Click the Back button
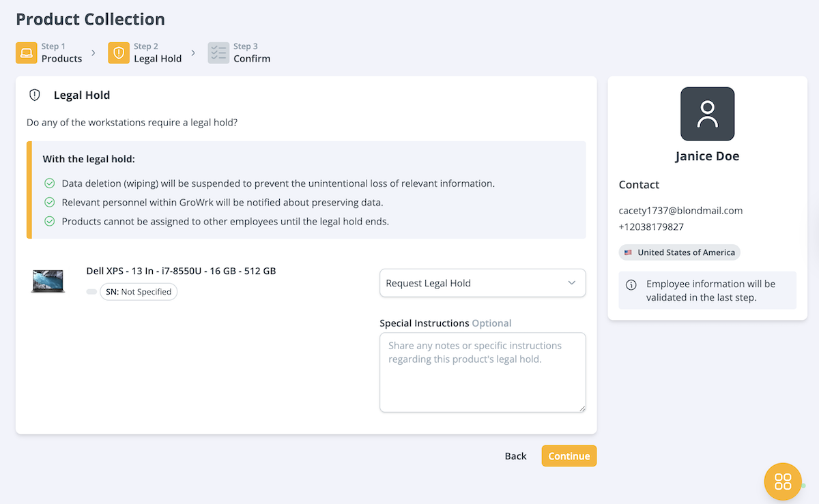819x504 pixels. (515, 456)
